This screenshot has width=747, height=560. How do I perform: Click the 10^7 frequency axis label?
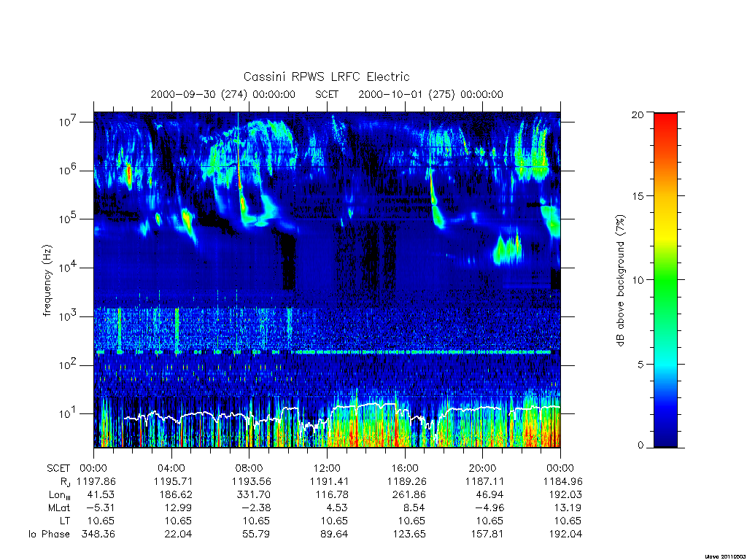click(x=68, y=122)
